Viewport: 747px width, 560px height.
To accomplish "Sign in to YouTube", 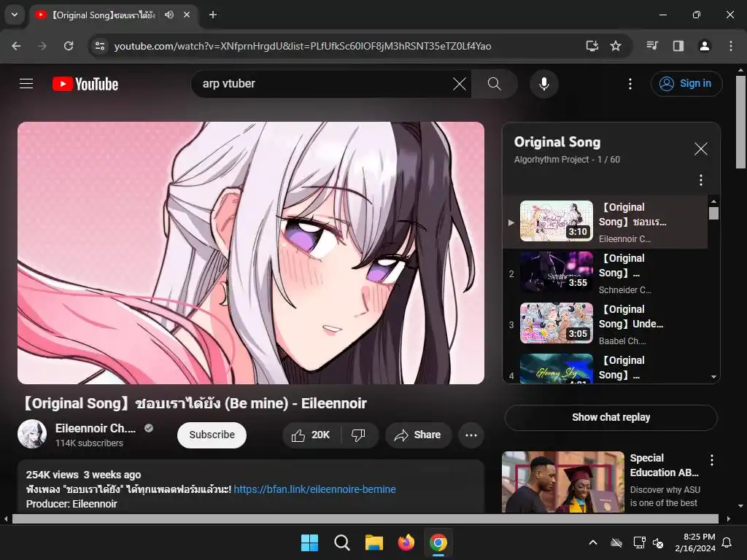I will click(686, 84).
